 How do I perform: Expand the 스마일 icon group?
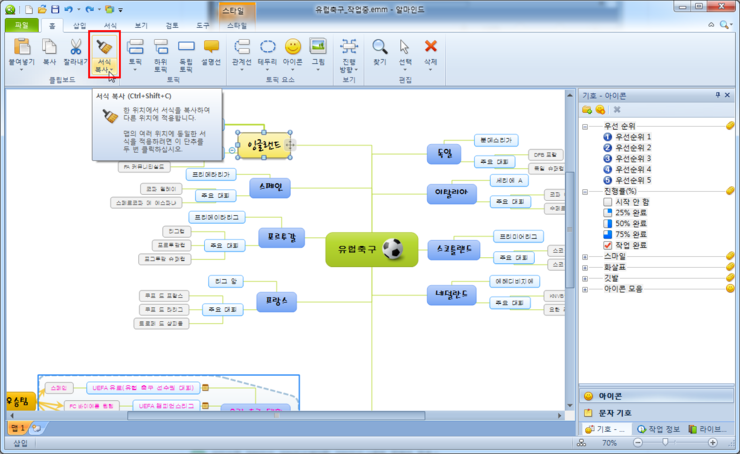585,256
